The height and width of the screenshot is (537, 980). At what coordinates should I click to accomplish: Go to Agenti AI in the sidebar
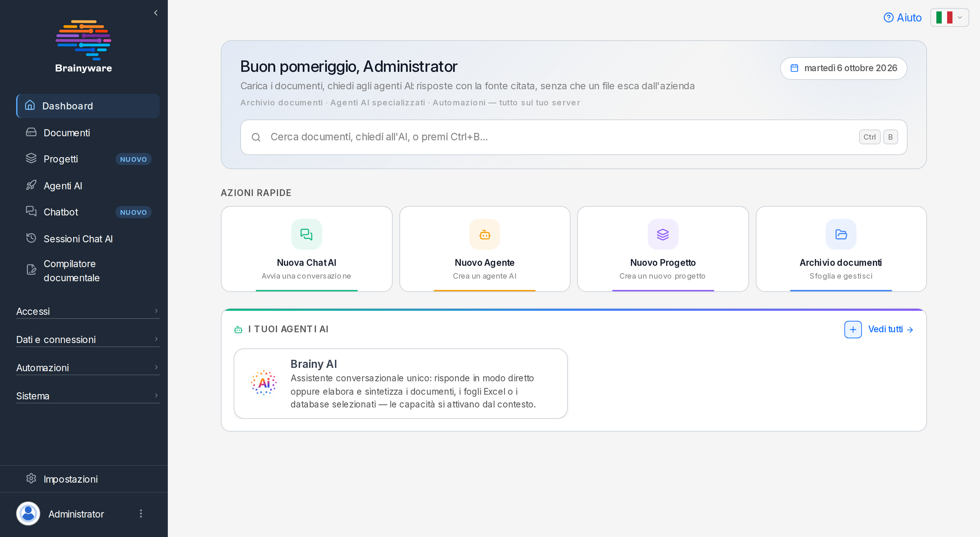88,186
